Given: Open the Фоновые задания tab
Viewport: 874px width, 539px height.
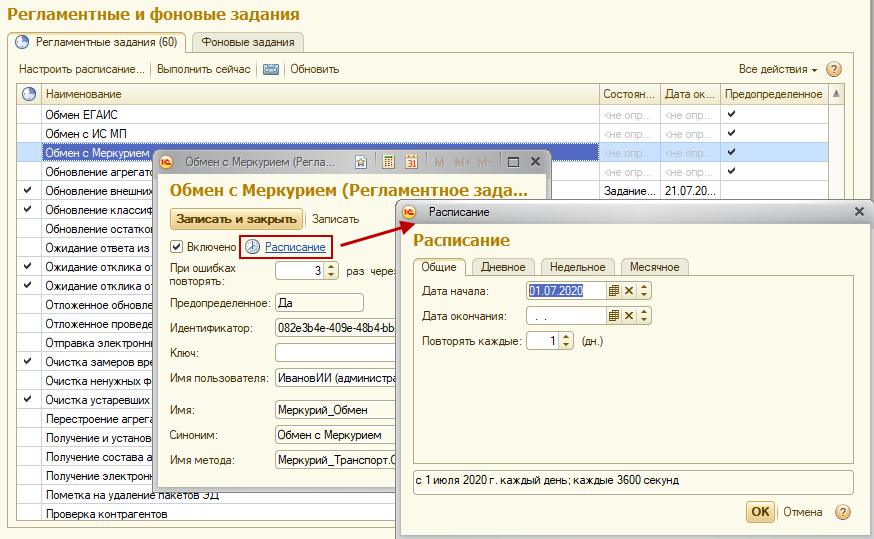Looking at the screenshot, I should click(x=248, y=42).
